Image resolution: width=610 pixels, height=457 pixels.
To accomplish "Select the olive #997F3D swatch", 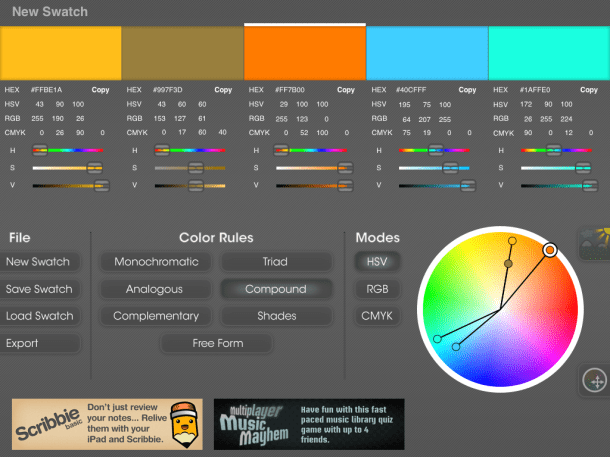I will 182,53.
